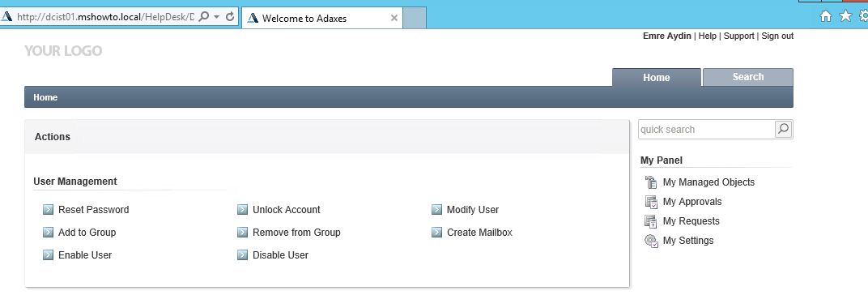Open My Requests link

691,220
